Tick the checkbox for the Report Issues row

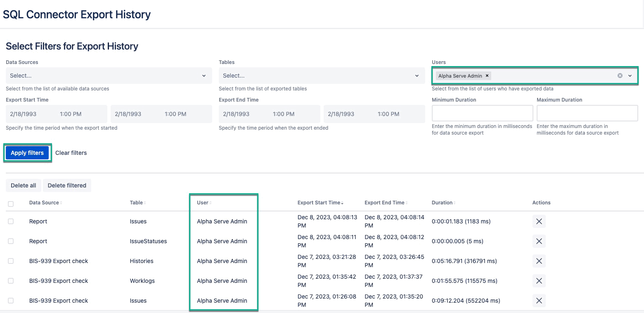[x=10, y=221]
